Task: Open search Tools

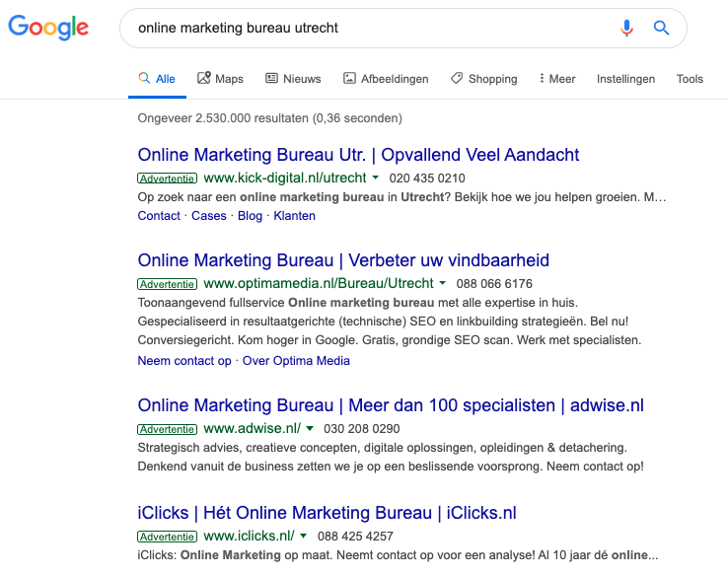Action: click(x=690, y=79)
